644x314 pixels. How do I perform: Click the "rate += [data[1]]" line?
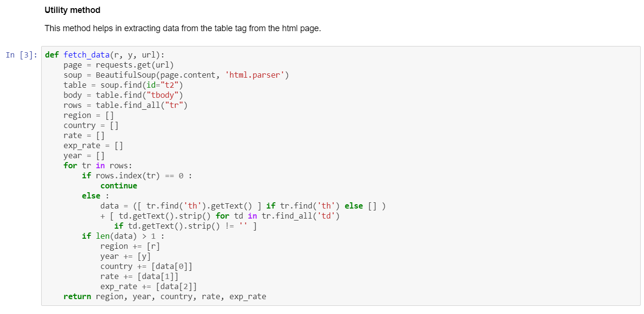[x=139, y=276]
